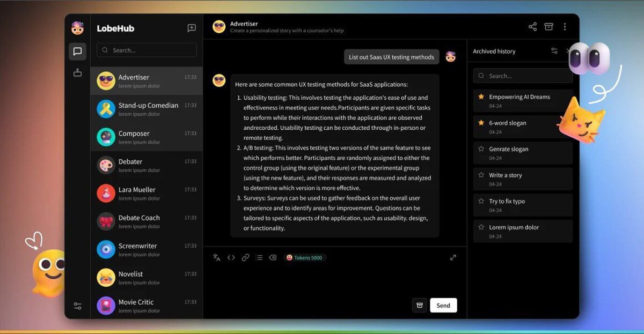The image size is (644, 334).
Task: Click the user avatar beside sent message
Action: [x=451, y=57]
